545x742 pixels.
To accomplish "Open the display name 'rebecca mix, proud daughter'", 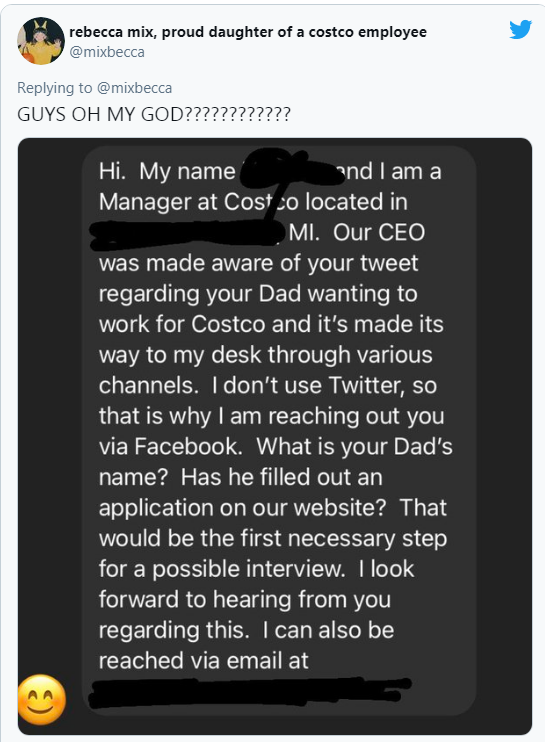I will [248, 32].
